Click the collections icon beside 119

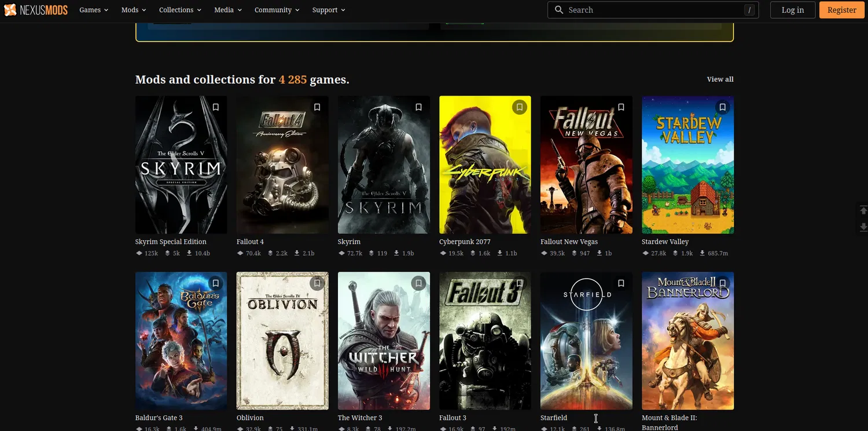click(372, 253)
